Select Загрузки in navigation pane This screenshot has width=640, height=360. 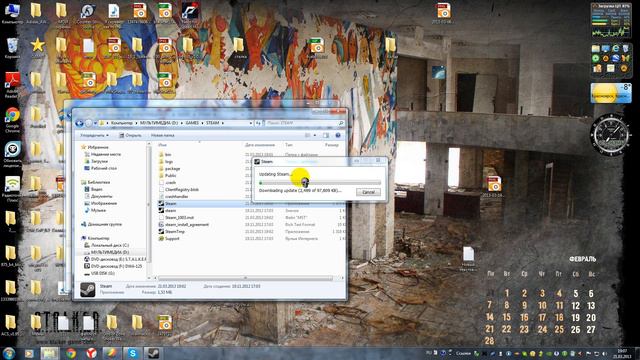point(96,161)
